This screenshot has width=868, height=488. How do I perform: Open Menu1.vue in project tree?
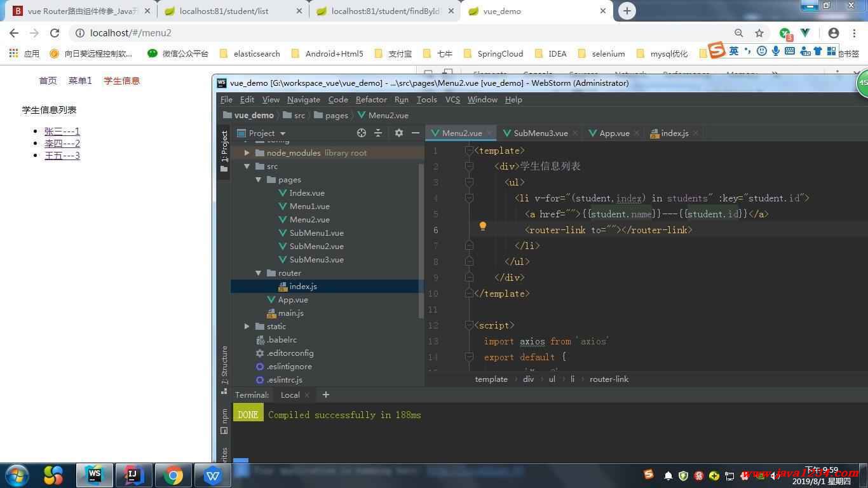pos(304,206)
